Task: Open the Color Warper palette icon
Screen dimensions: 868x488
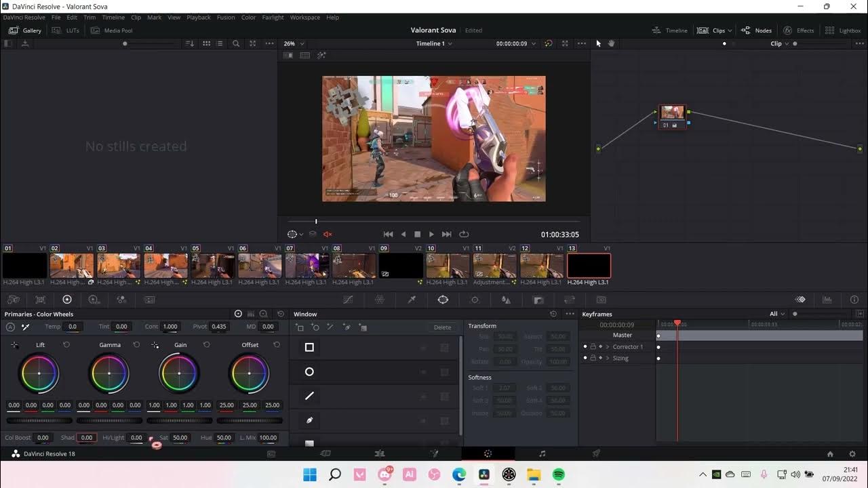Action: (x=380, y=300)
